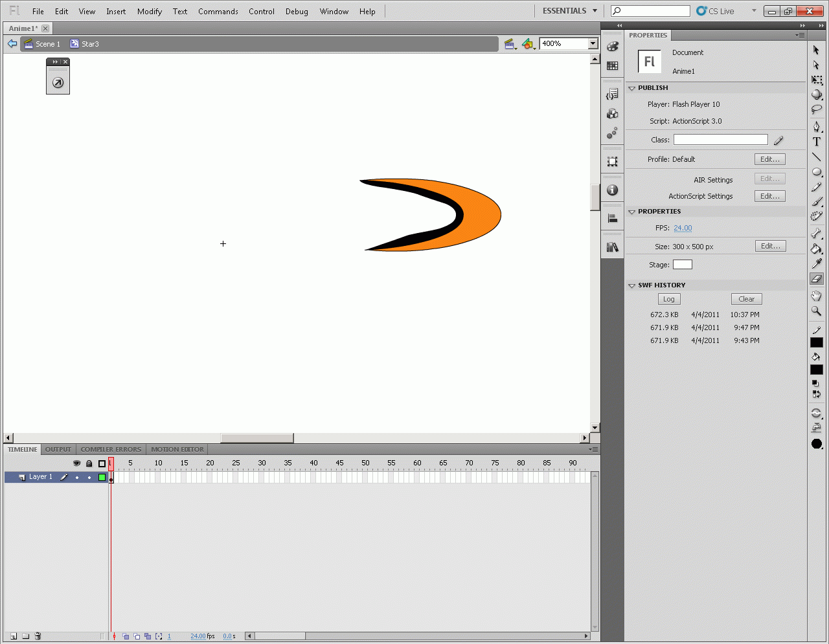The image size is (829, 644).
Task: Toggle Onion Skin Outlines in timeline
Action: point(137,636)
